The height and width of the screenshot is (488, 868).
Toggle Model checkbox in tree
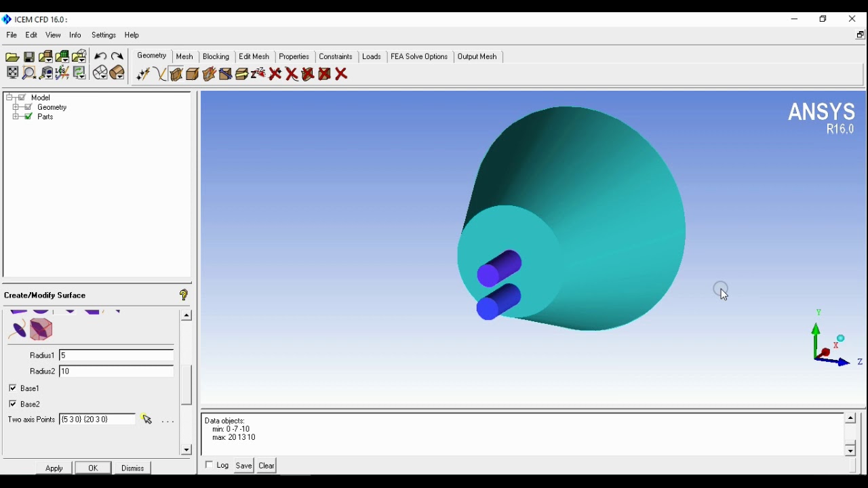click(22, 98)
